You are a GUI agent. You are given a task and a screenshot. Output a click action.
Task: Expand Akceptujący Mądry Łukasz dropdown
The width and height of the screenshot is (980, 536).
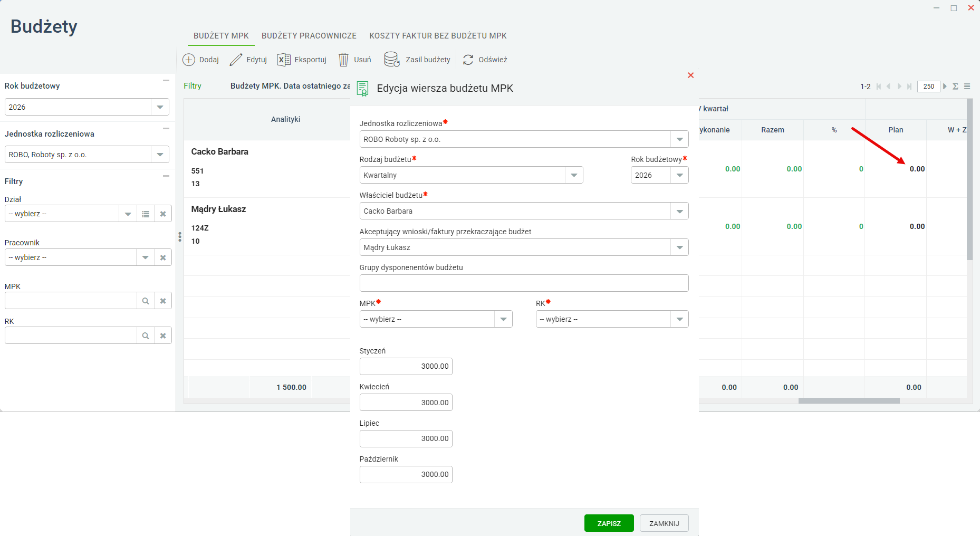(679, 247)
